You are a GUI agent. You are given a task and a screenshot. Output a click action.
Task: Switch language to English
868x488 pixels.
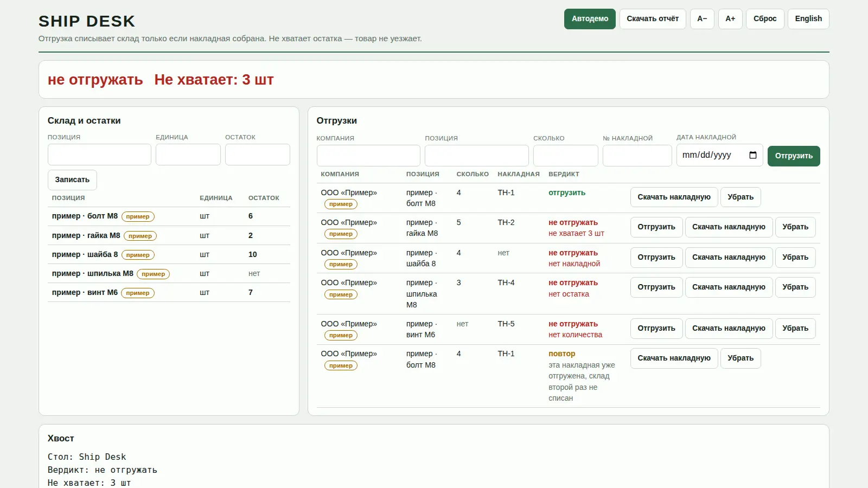click(x=808, y=19)
